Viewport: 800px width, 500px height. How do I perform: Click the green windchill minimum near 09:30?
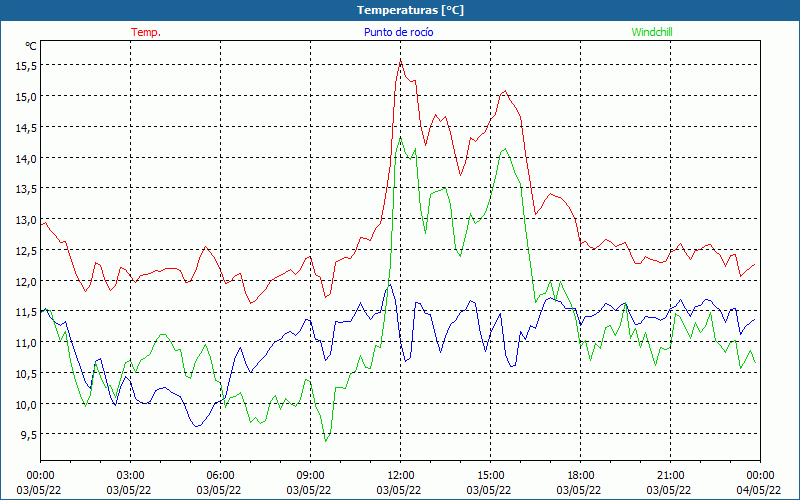point(326,441)
